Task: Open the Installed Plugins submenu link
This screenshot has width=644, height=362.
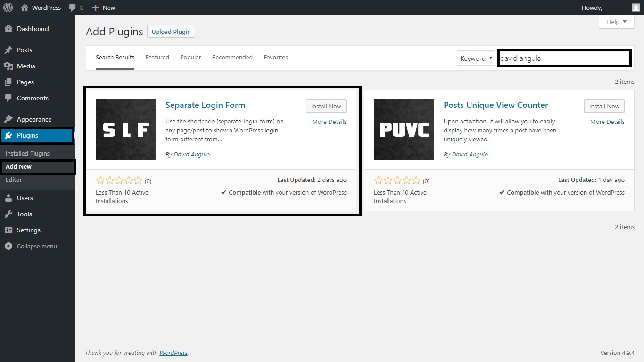Action: coord(27,153)
